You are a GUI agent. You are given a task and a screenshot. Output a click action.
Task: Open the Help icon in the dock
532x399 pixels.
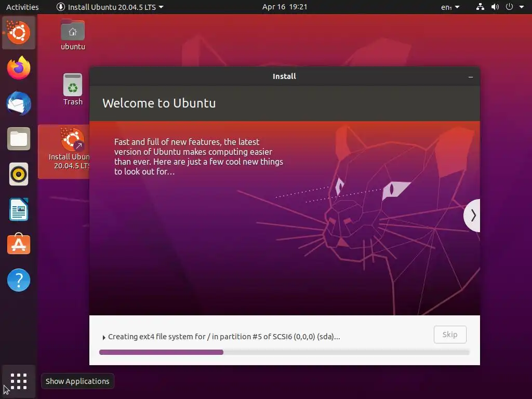point(19,280)
